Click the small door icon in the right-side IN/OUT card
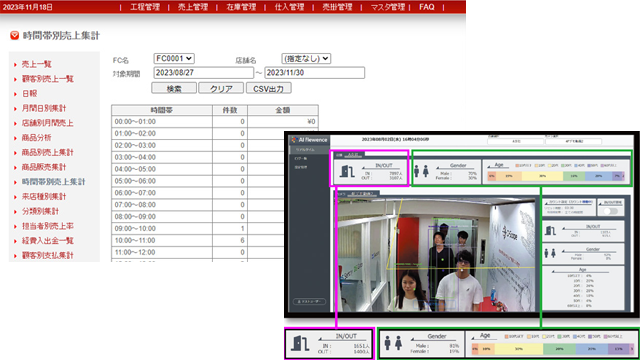This screenshot has height=360, width=640. pyautogui.click(x=550, y=231)
